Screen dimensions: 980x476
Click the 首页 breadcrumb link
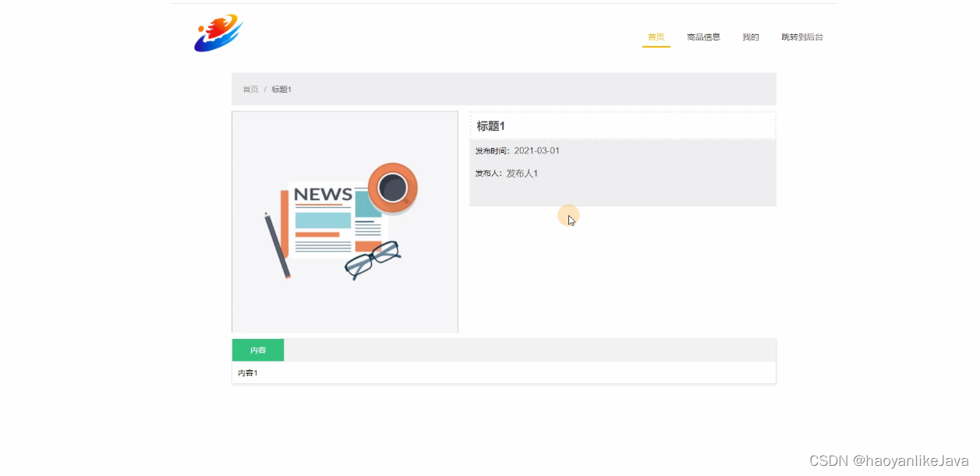[x=250, y=90]
